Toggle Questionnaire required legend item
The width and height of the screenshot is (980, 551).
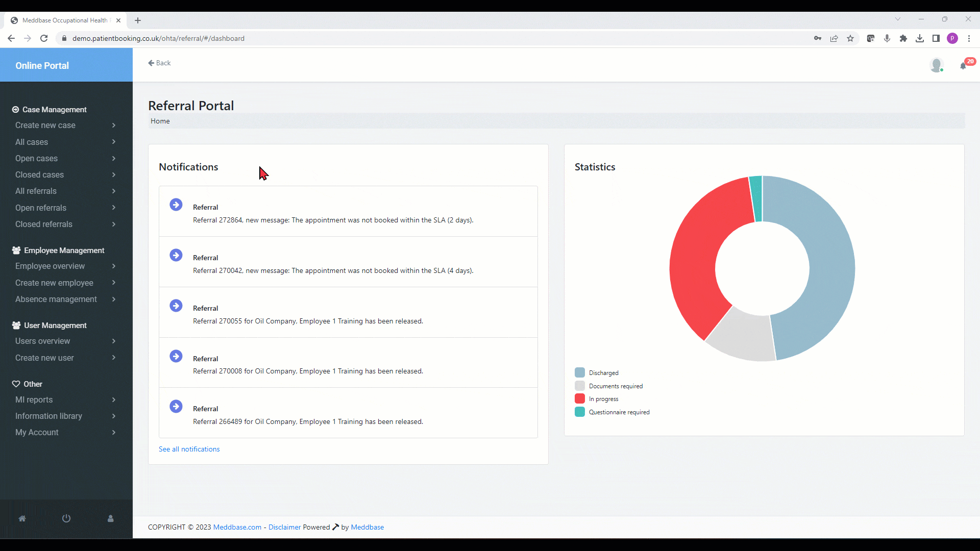click(x=619, y=412)
